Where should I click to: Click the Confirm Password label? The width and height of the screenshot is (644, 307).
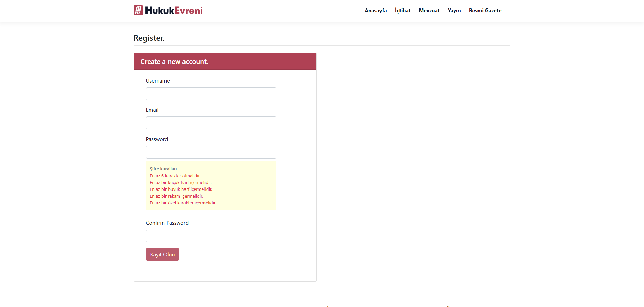pyautogui.click(x=167, y=223)
